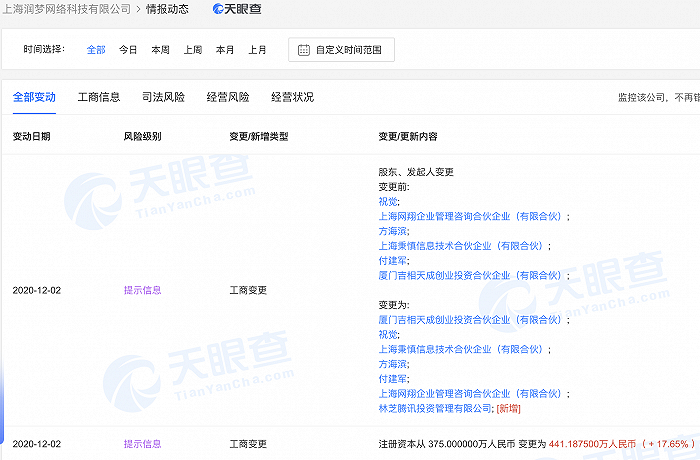
Task: Click 提示信息 in registered capital row
Action: pos(142,444)
